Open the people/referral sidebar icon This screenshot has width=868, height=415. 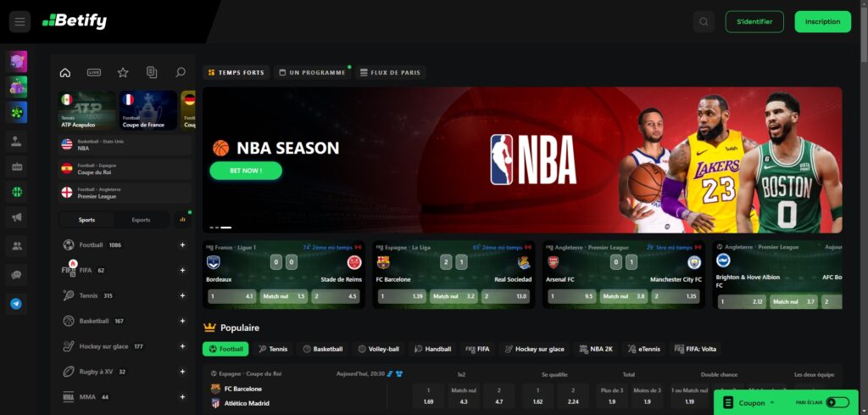pos(17,246)
